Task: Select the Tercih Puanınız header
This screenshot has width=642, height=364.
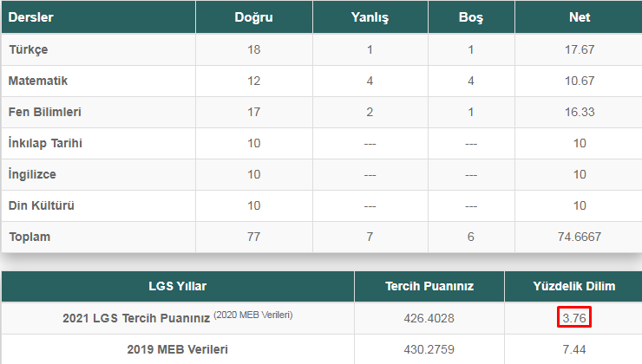Action: [429, 286]
